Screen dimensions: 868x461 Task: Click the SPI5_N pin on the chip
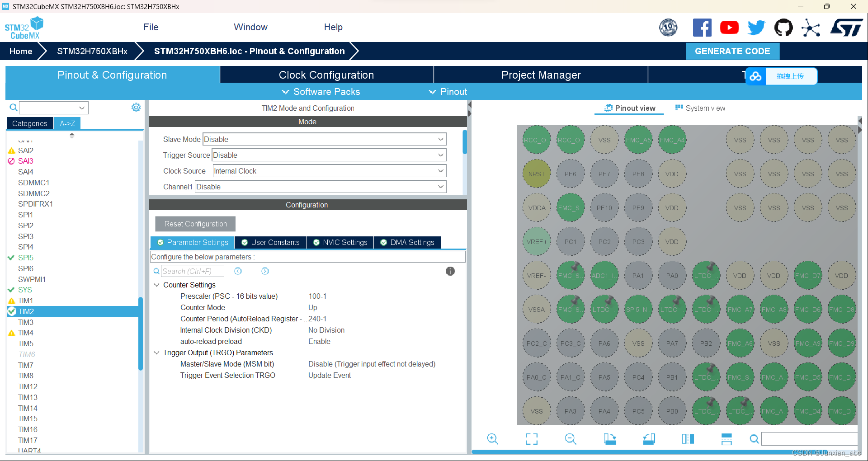pyautogui.click(x=638, y=310)
